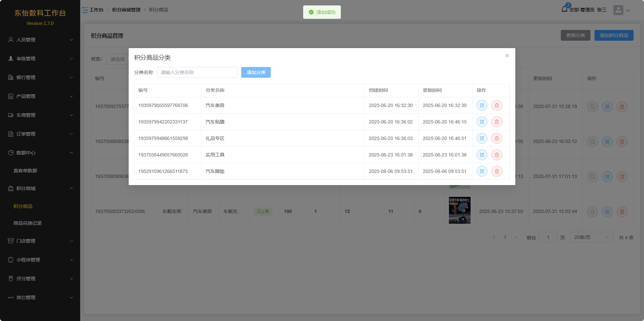Edit the 汽车美容 category row
The width and height of the screenshot is (644, 321).
[x=482, y=105]
